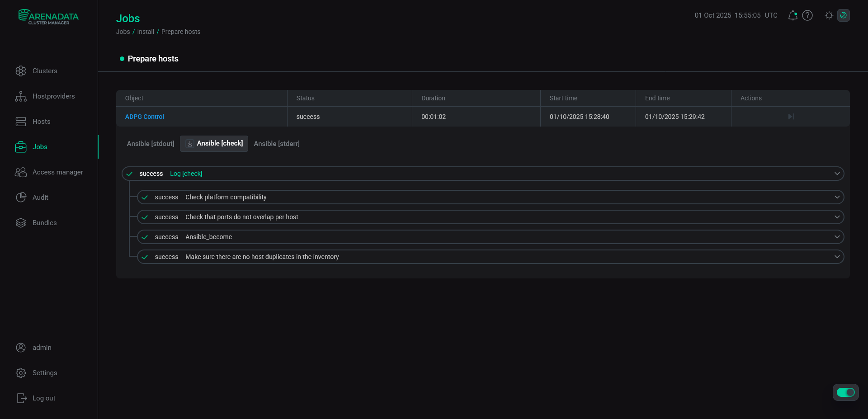Open the notifications bell

point(793,15)
